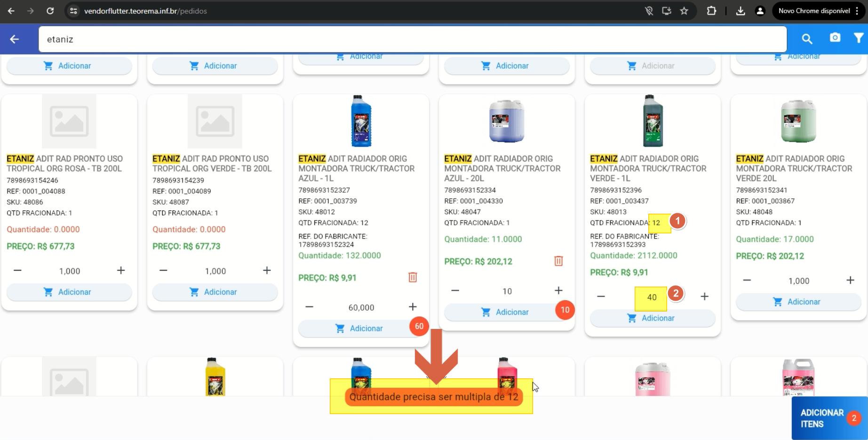The image size is (868, 440).
Task: Open the blue AZUL - 1L bottle image
Action: coord(361,121)
